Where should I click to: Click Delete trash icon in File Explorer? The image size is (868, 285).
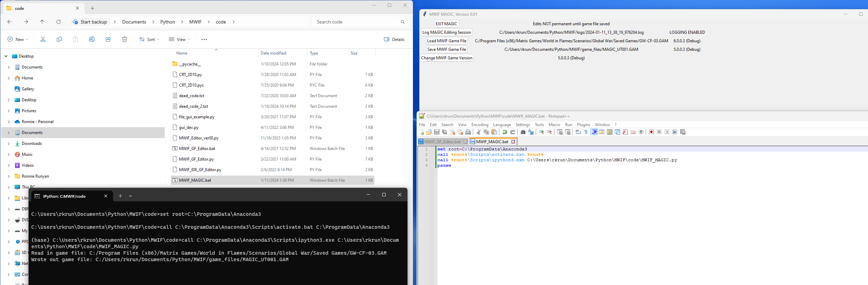tap(125, 39)
